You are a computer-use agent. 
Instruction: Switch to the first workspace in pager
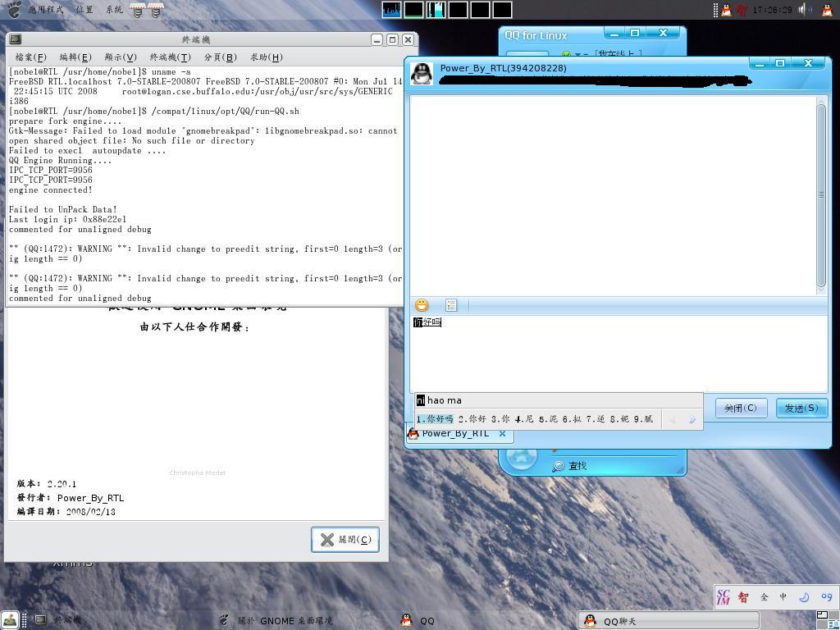pos(822,615)
